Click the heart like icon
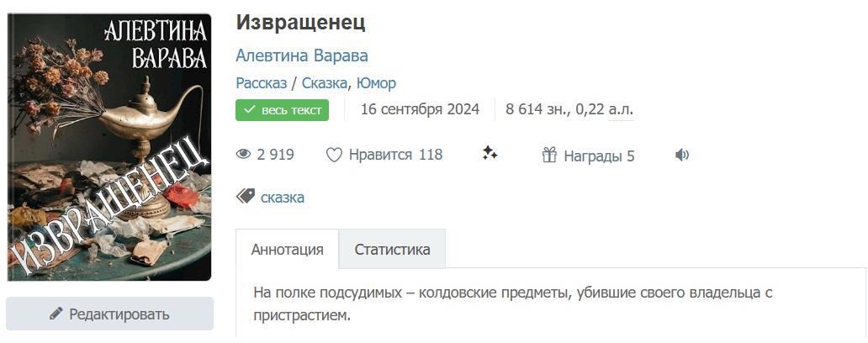 click(x=334, y=155)
